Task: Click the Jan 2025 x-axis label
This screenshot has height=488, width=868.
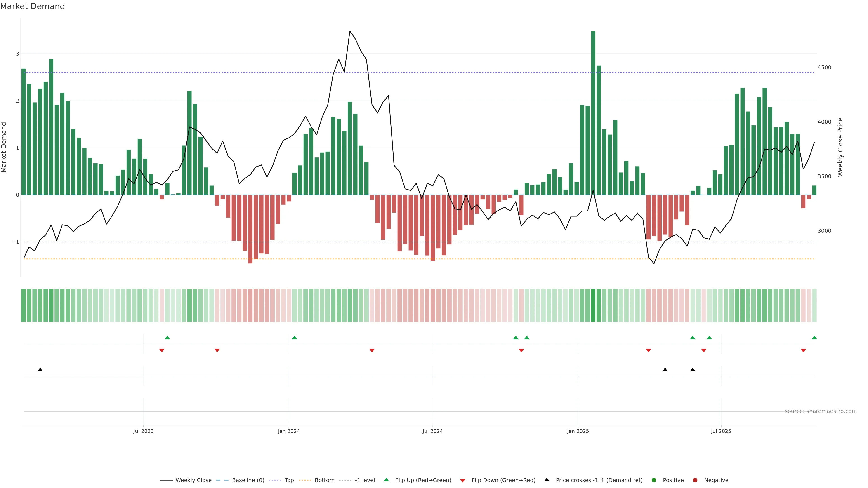Action: coord(578,432)
